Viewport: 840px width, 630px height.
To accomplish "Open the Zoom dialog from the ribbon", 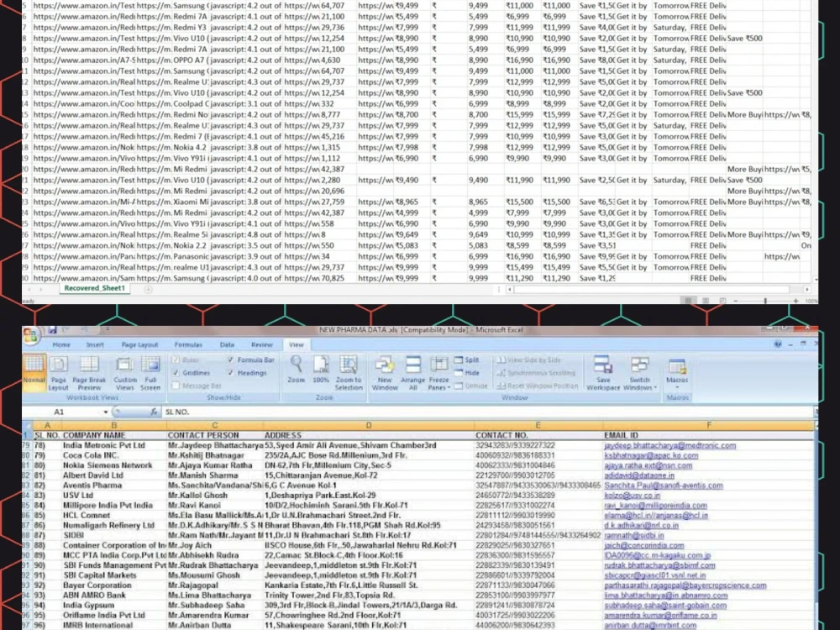I will click(x=296, y=369).
